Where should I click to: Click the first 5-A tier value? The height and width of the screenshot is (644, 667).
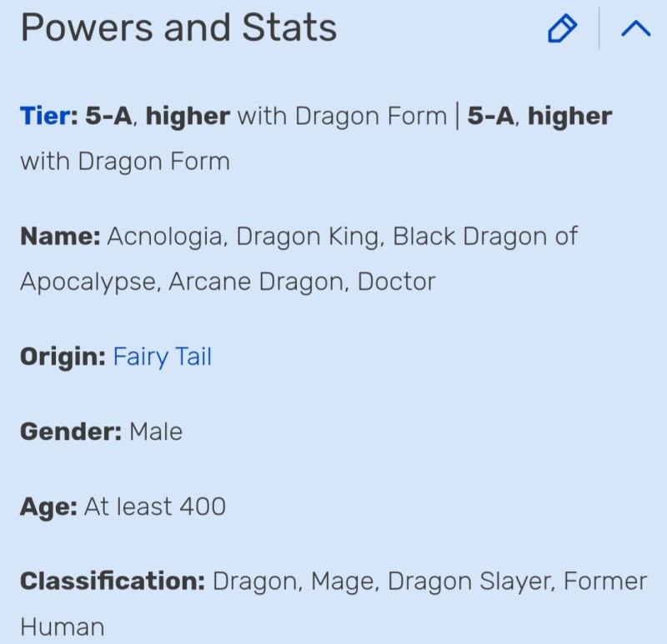click(x=108, y=116)
